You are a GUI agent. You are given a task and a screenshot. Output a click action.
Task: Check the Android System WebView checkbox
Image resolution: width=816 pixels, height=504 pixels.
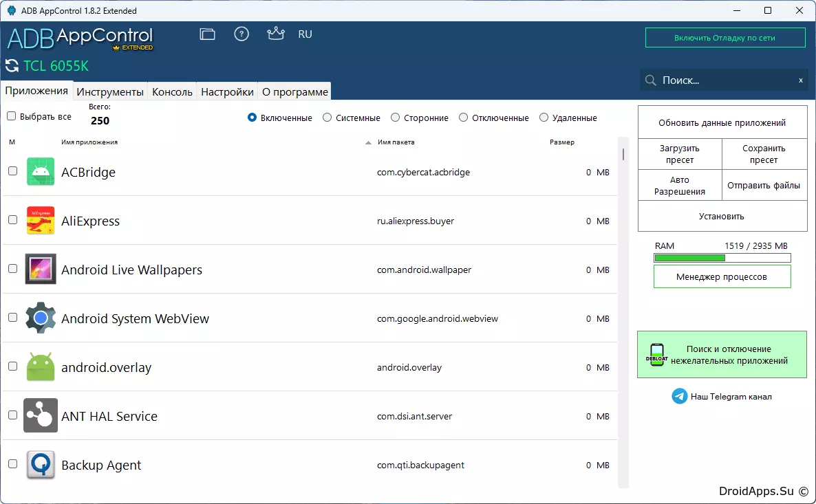click(x=13, y=317)
